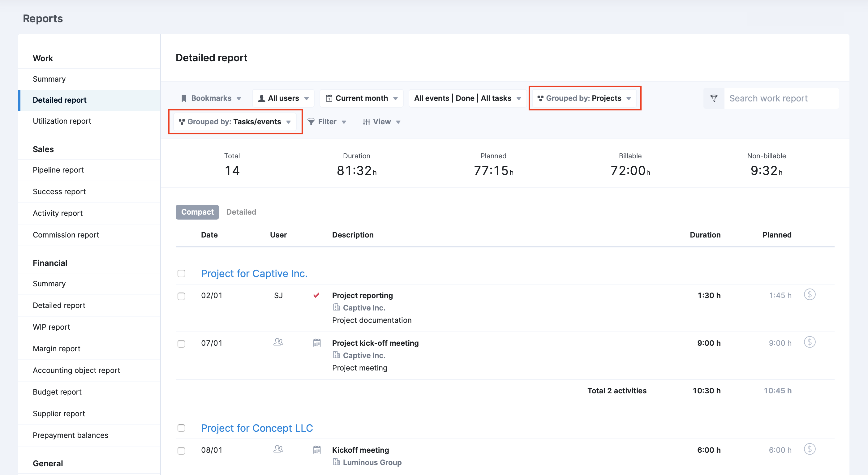Open Budget report in sidebar
The width and height of the screenshot is (868, 475).
tap(89, 392)
